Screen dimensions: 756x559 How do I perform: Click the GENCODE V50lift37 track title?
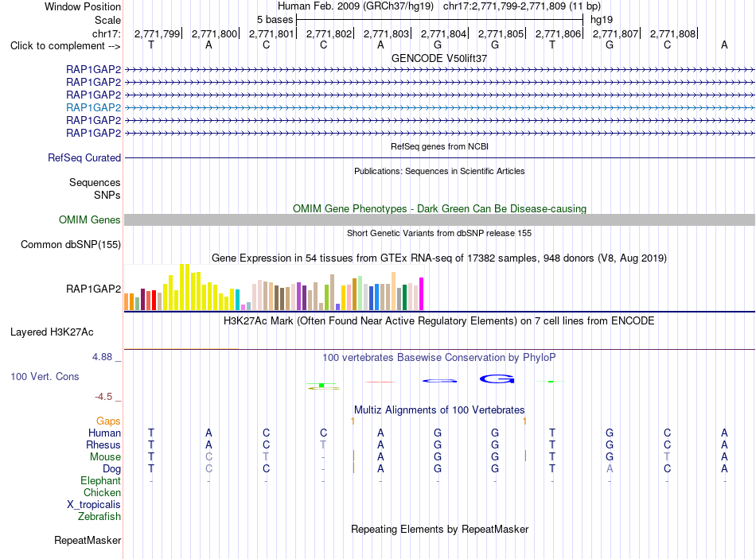click(x=439, y=58)
